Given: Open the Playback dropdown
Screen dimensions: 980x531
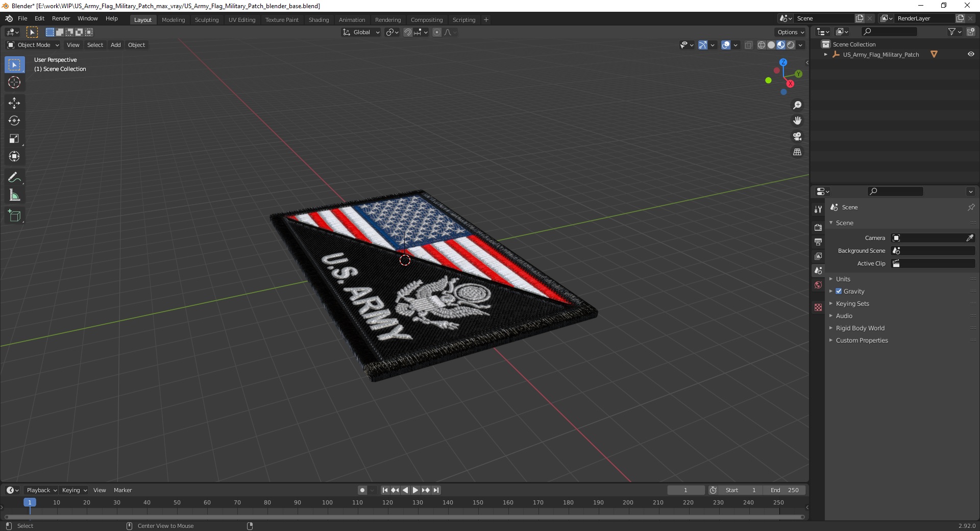Looking at the screenshot, I should pyautogui.click(x=41, y=490).
